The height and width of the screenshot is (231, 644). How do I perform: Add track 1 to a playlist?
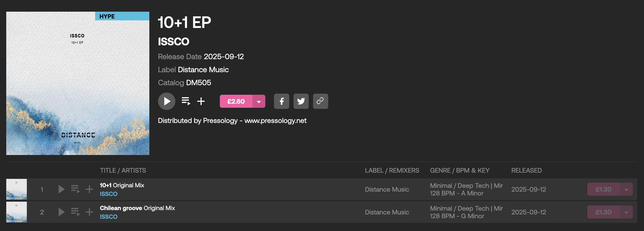click(89, 189)
